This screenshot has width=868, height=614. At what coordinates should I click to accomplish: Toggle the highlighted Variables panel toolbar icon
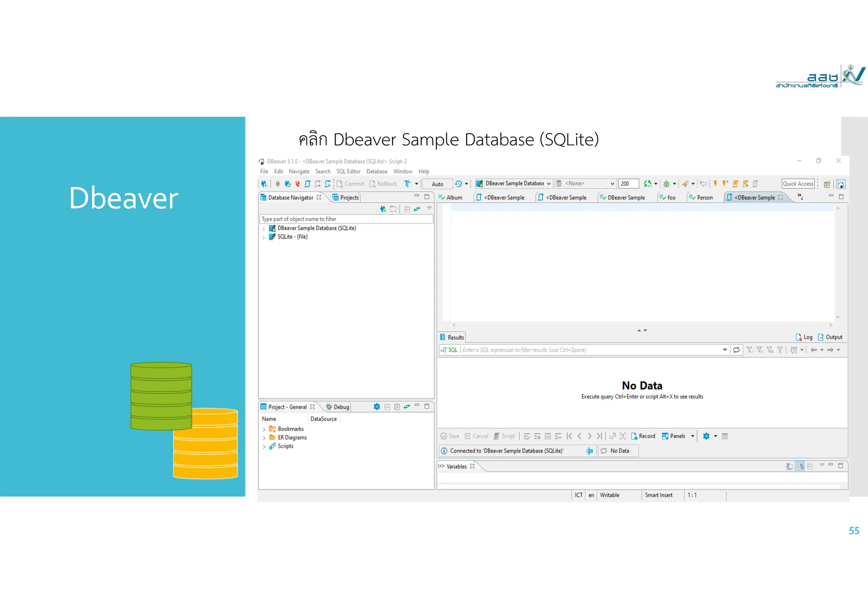point(800,466)
